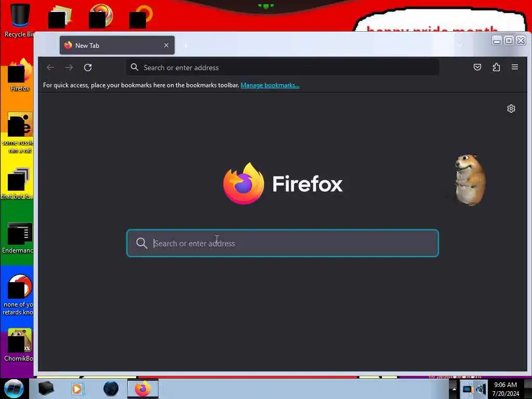Open the media player taskbar icon
Viewport: 532px width, 399px height.
click(x=77, y=389)
